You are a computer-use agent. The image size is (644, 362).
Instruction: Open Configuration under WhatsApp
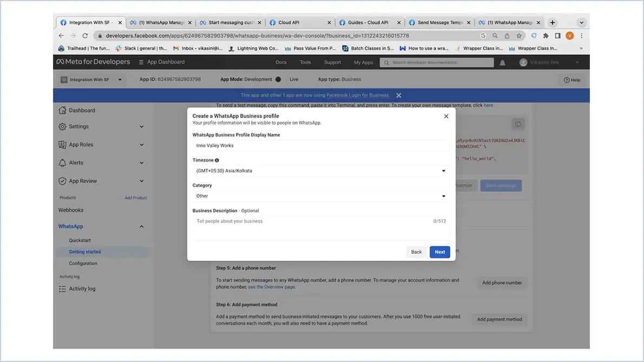coord(83,263)
